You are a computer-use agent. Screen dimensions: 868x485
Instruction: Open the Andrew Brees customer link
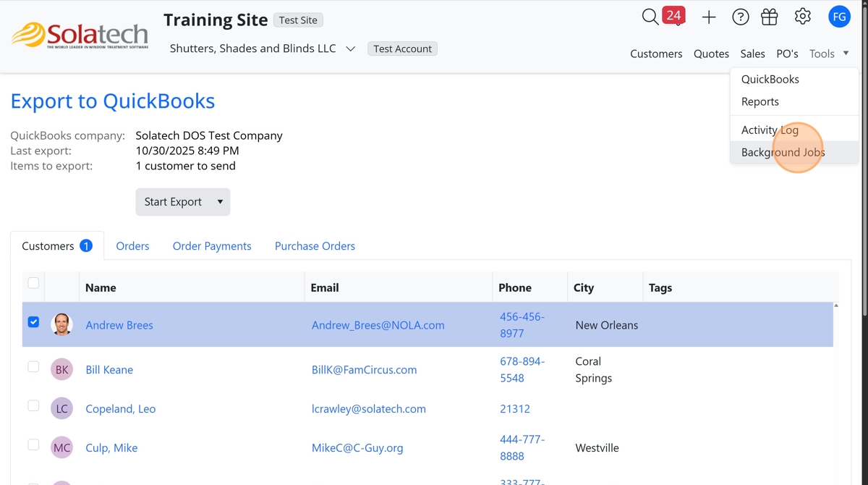pos(119,325)
